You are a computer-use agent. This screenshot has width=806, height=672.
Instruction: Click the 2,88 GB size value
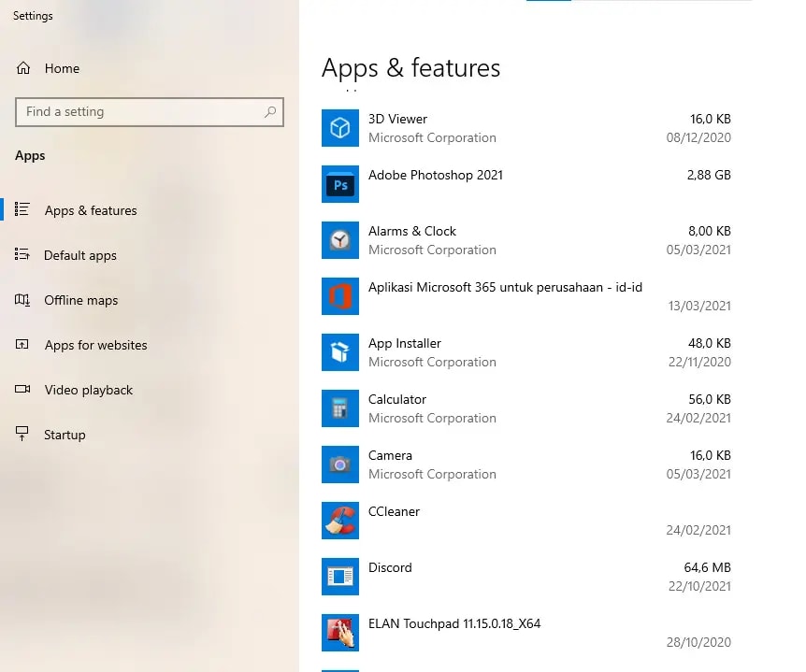pyautogui.click(x=709, y=175)
